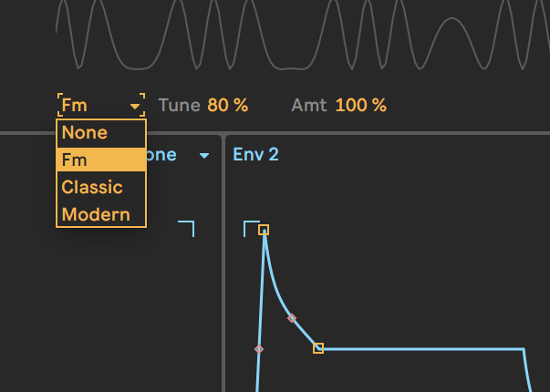Click the "Tune" parameter label
The height and width of the screenshot is (392, 550).
[179, 105]
